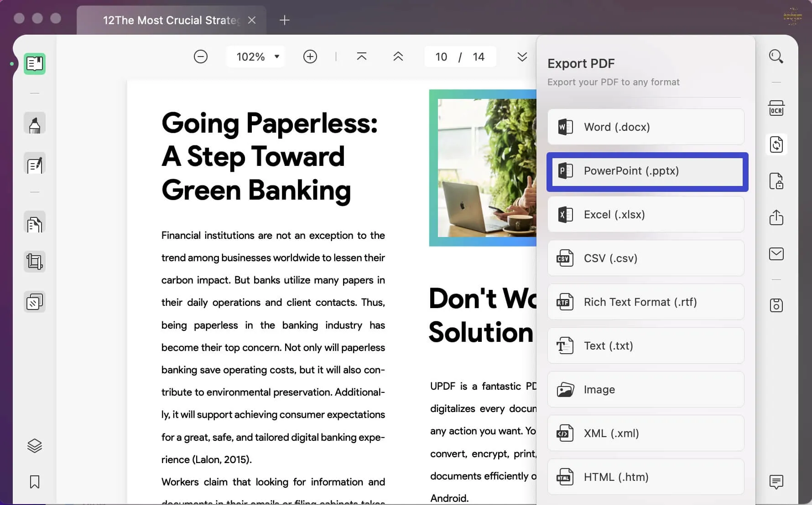812x505 pixels.
Task: Open the document protection (lock) tool
Action: pyautogui.click(x=776, y=181)
